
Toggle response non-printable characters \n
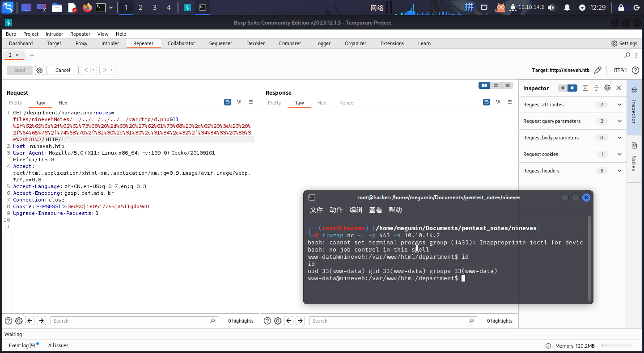[x=498, y=102]
